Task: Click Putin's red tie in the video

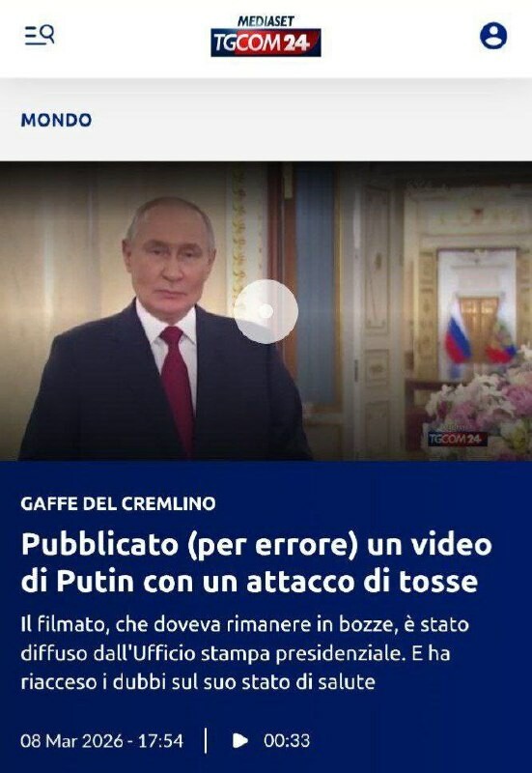Action: tap(177, 381)
